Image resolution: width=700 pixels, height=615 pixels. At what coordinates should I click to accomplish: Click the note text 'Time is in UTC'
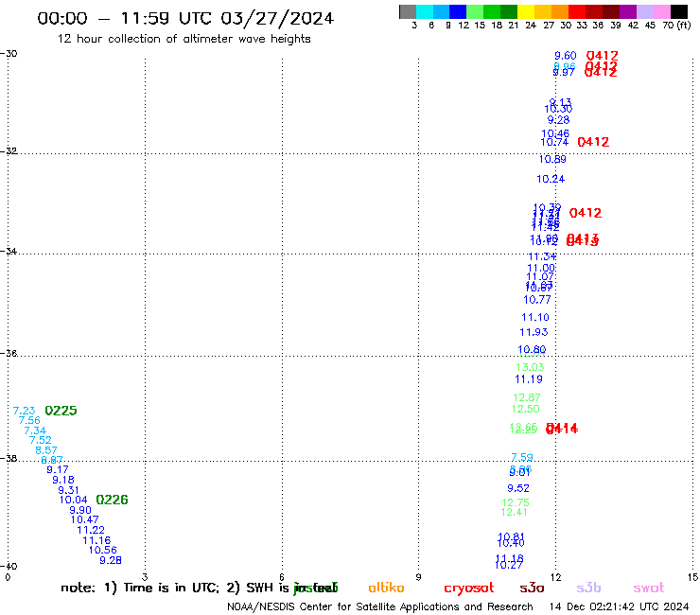pyautogui.click(x=171, y=588)
